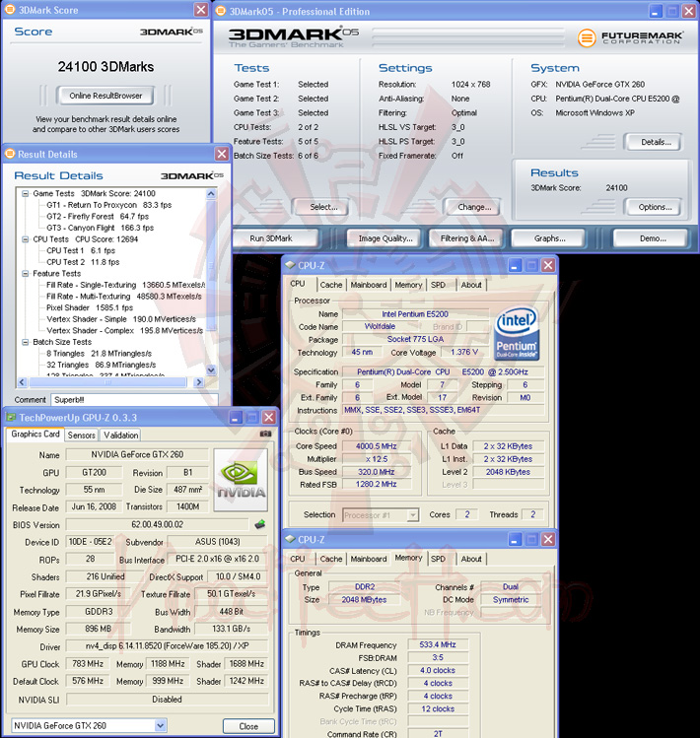
Task: Collapse the Batch Size Tests tree node
Action: click(26, 342)
